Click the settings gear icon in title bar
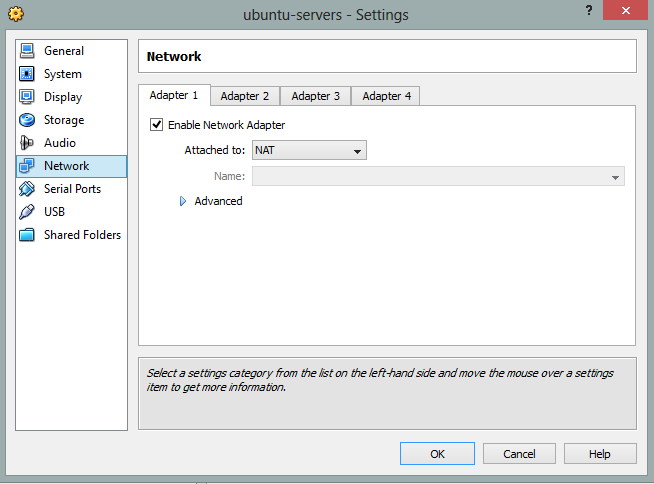654x484 pixels. click(16, 14)
